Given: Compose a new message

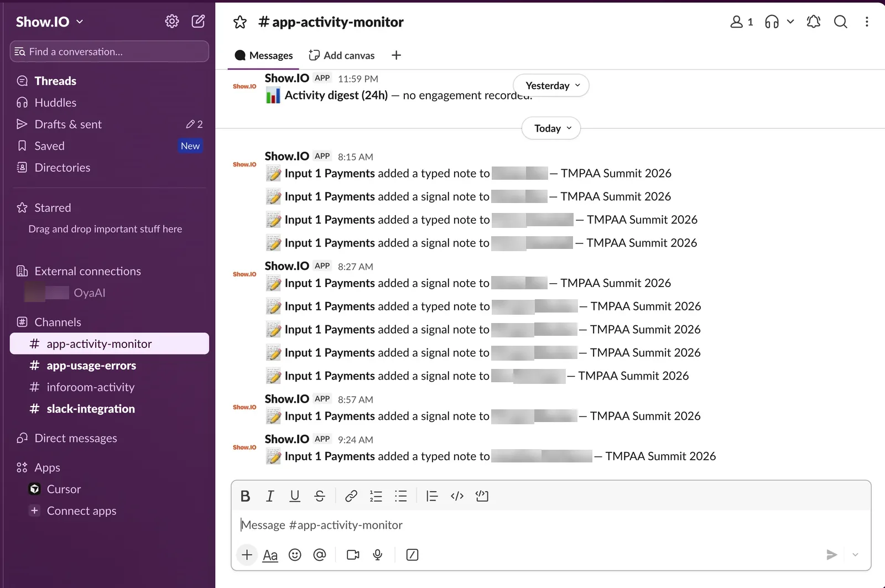Looking at the screenshot, I should [x=198, y=22].
